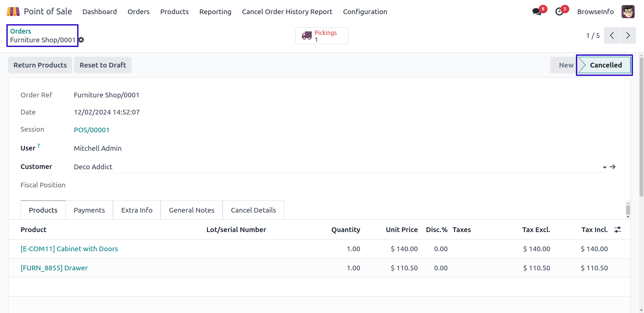The height and width of the screenshot is (313, 644).
Task: Open the Reporting menu
Action: coord(215,12)
